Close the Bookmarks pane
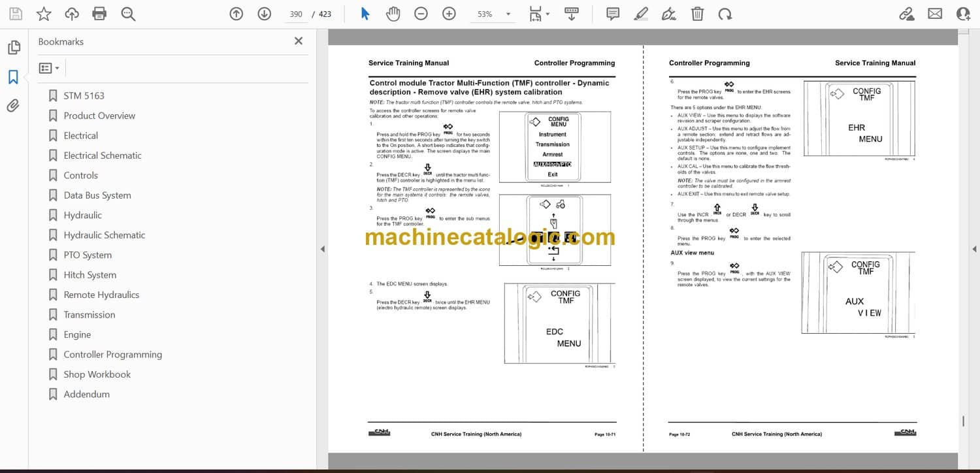The height and width of the screenshot is (473, 980). tap(299, 41)
